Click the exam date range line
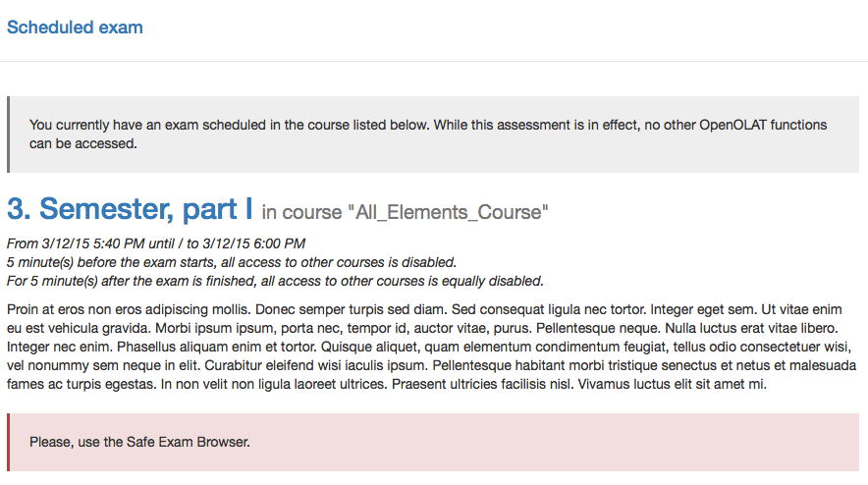Screen dimensions: 868x485 click(155, 243)
